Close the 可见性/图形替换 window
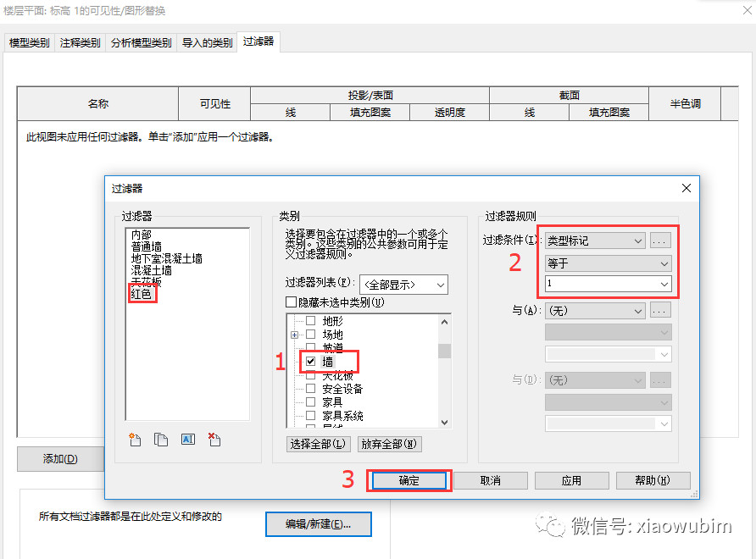 coord(748,10)
